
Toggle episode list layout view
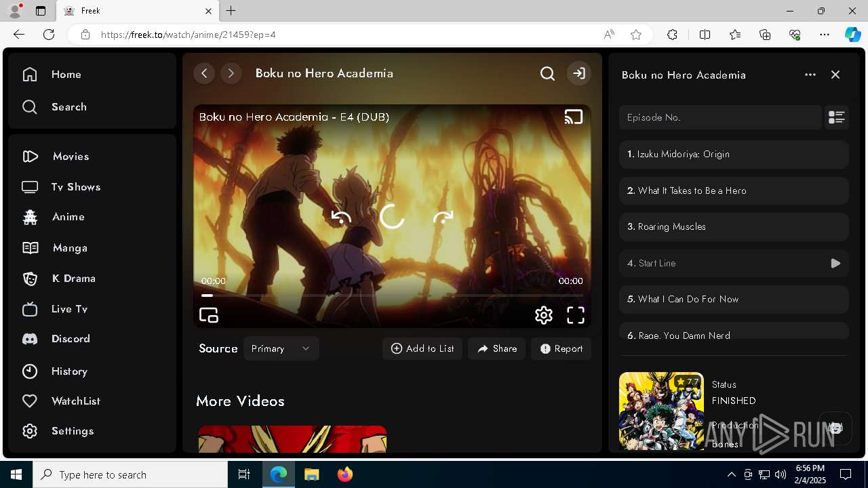click(x=836, y=117)
